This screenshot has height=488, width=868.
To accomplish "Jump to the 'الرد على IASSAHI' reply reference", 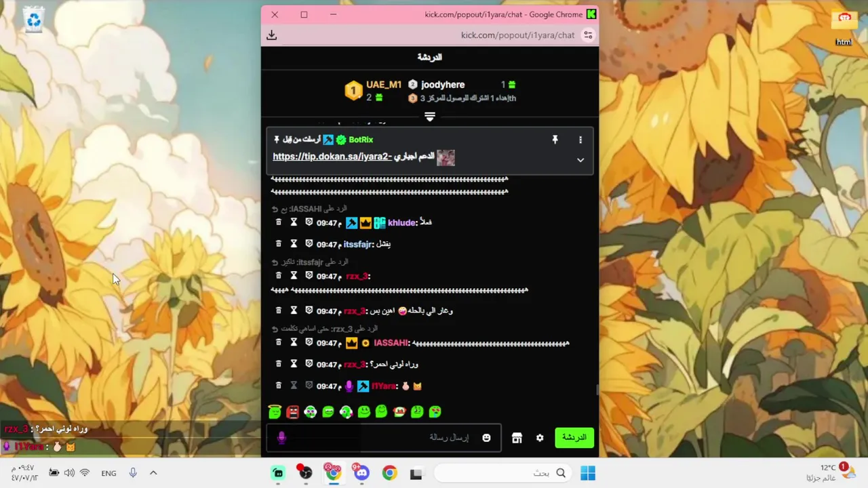I will point(309,209).
